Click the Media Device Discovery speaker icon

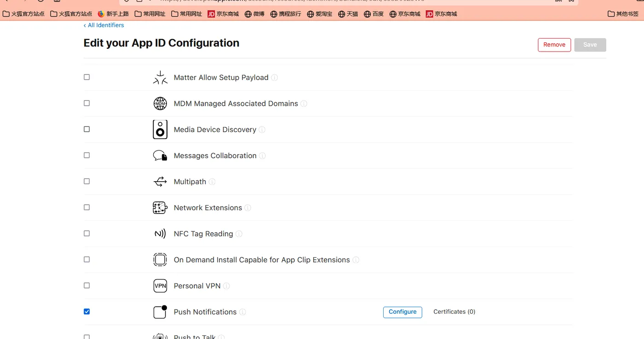(x=160, y=130)
